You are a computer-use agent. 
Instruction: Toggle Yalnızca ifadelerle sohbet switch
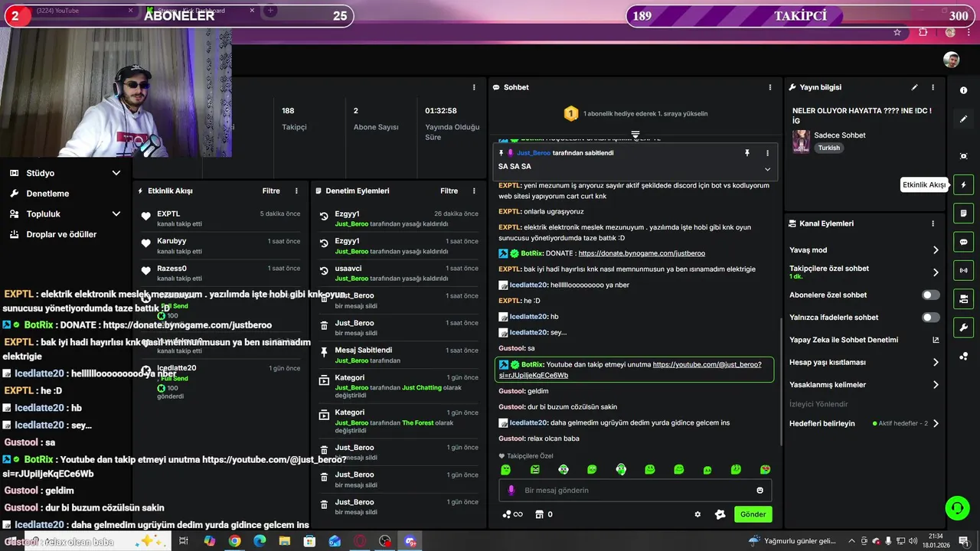coord(930,317)
